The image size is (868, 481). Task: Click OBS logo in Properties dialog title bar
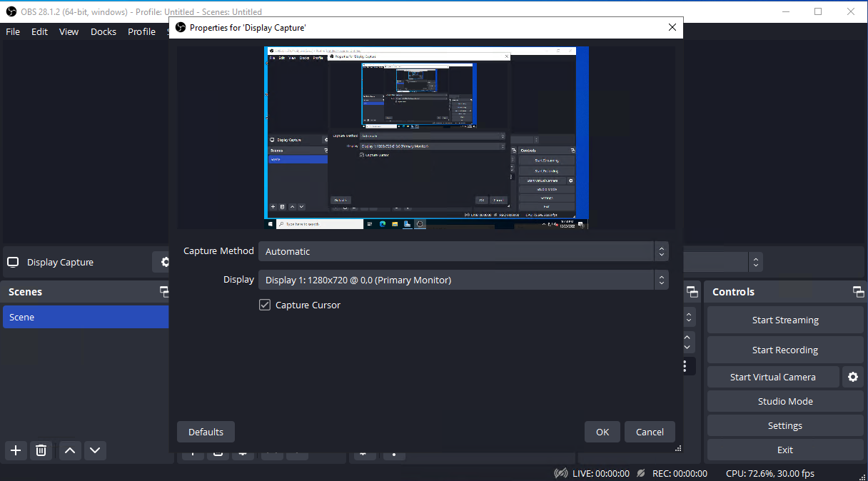(x=179, y=27)
